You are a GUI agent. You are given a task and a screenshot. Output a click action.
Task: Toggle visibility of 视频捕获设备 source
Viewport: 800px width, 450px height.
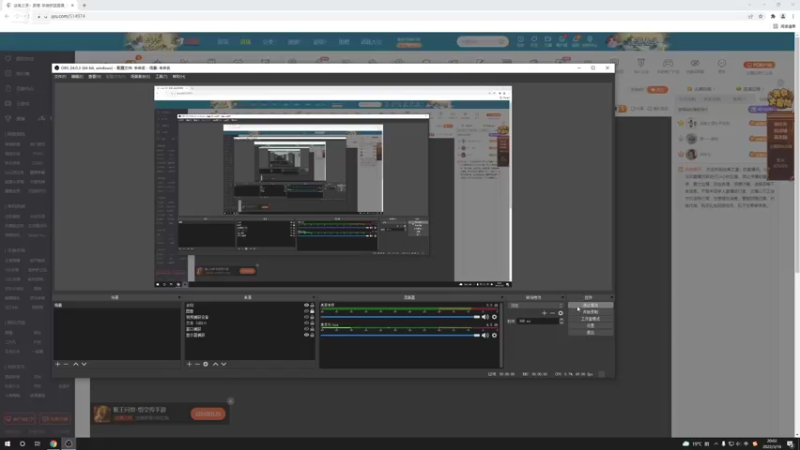(x=307, y=317)
